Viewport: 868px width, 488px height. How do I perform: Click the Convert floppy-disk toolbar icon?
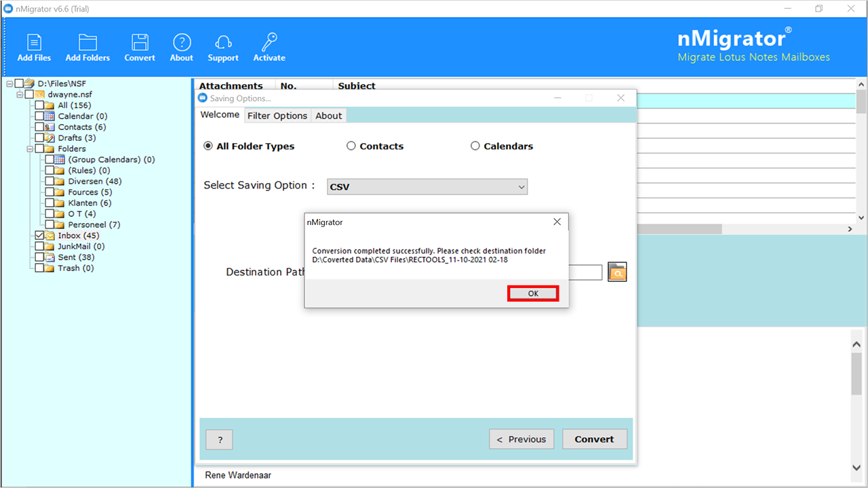tap(140, 47)
